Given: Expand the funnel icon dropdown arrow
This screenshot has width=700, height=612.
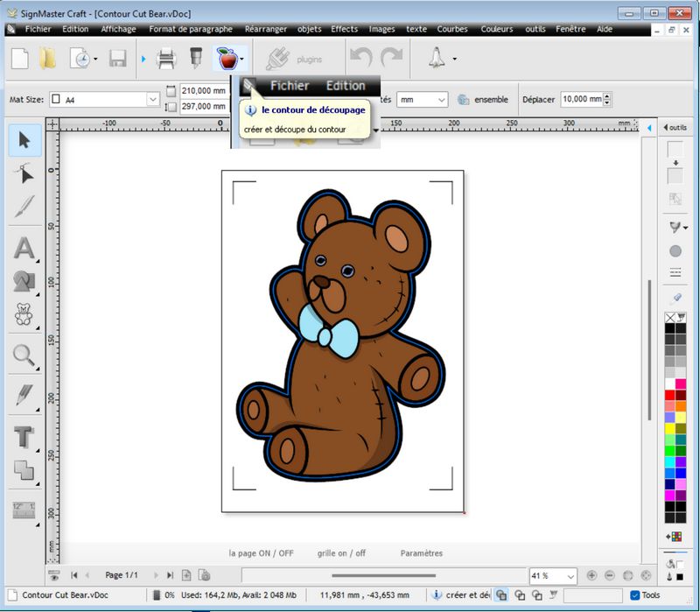Looking at the screenshot, I should point(685,228).
